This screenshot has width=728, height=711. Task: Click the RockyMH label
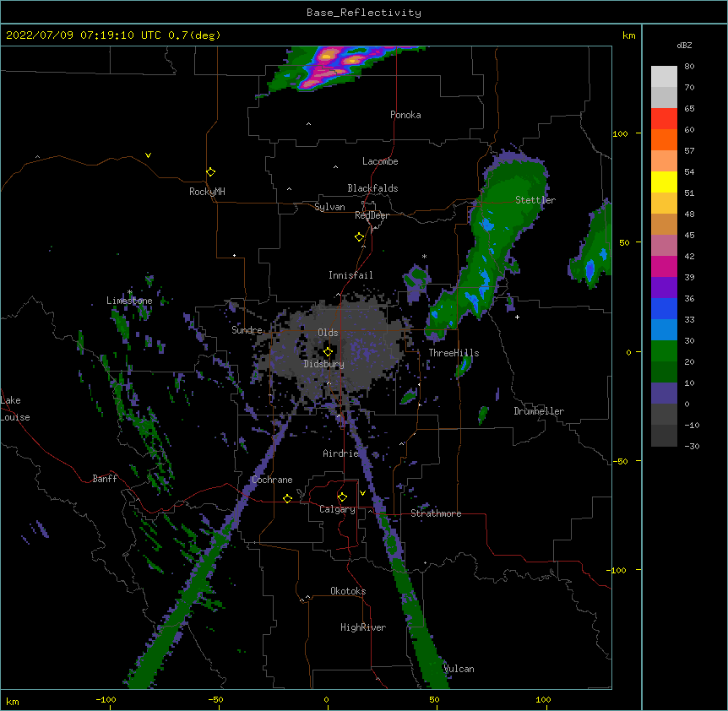coord(207,192)
